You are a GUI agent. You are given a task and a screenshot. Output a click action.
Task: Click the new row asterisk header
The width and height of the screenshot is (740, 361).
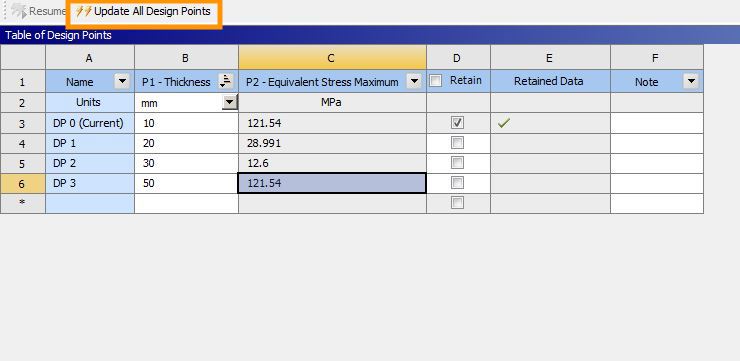point(23,203)
